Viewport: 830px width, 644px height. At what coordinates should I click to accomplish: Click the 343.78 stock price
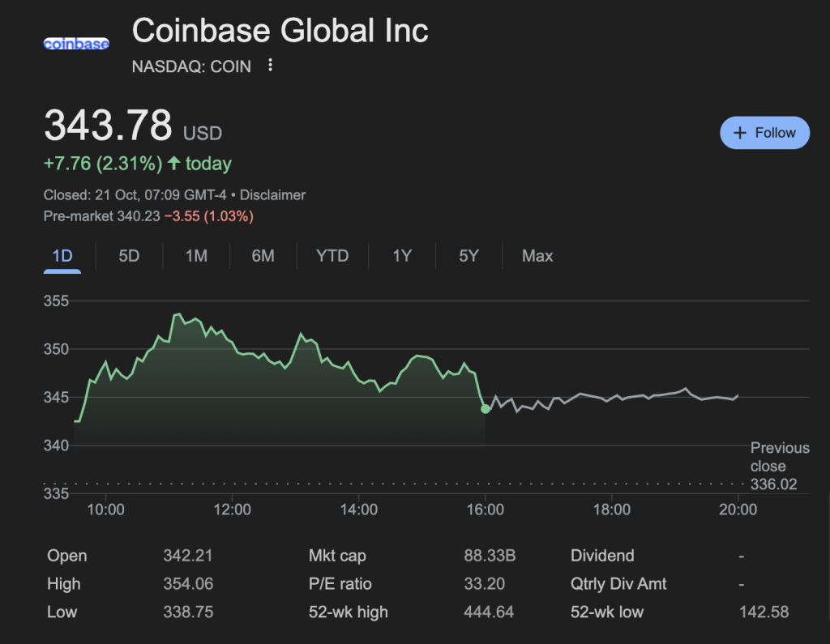[108, 126]
